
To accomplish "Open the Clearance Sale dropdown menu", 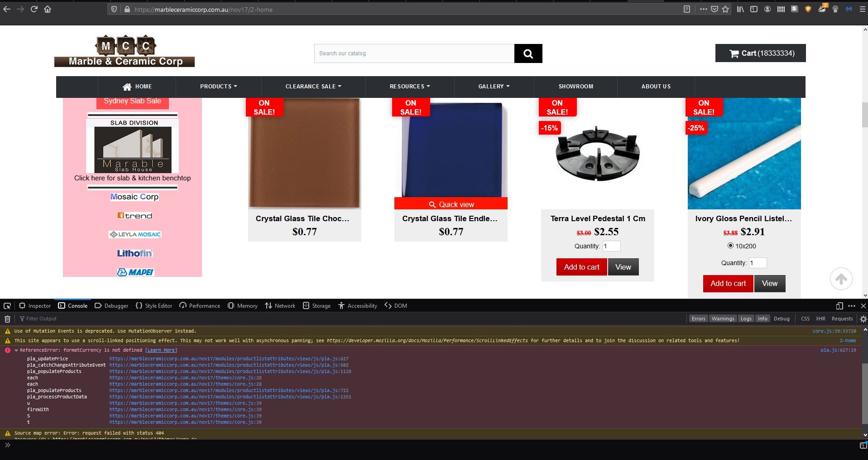I will tap(313, 87).
